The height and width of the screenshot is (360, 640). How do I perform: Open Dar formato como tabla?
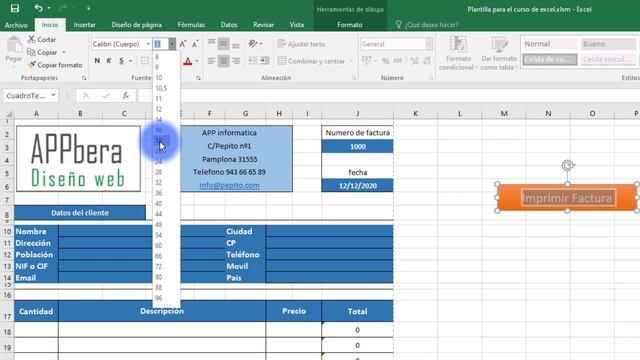pyautogui.click(x=499, y=53)
